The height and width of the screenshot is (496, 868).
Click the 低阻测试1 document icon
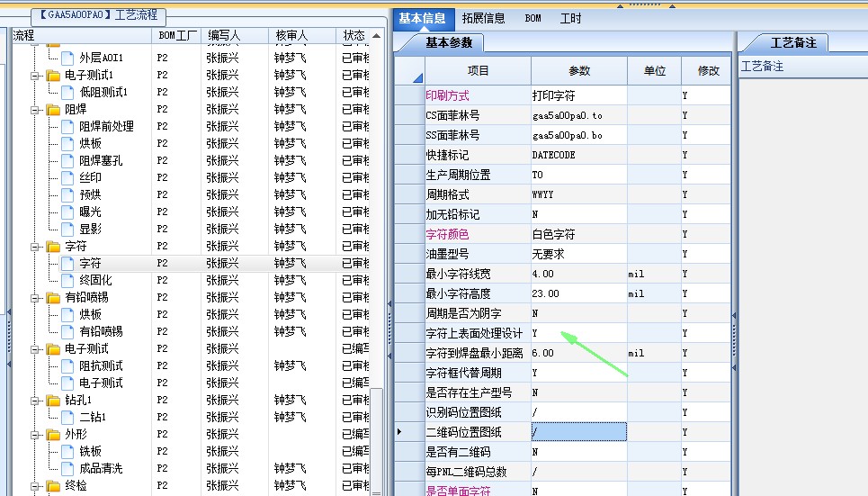click(67, 92)
